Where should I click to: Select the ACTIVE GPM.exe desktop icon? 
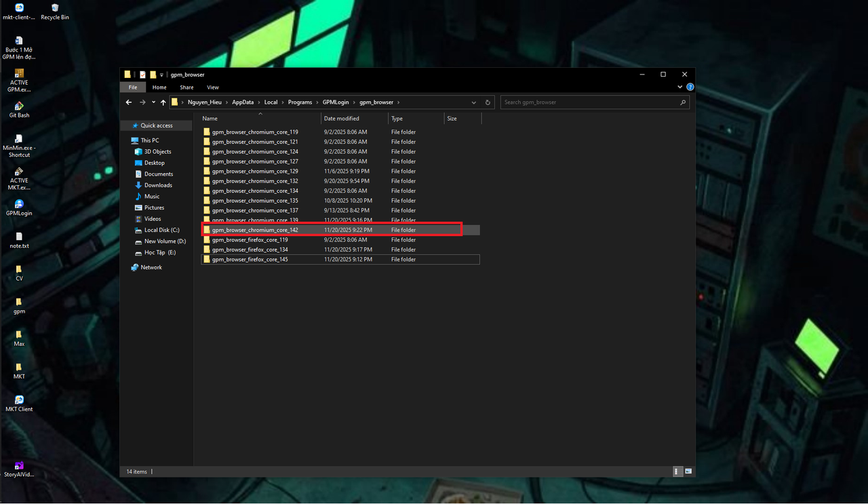(19, 80)
